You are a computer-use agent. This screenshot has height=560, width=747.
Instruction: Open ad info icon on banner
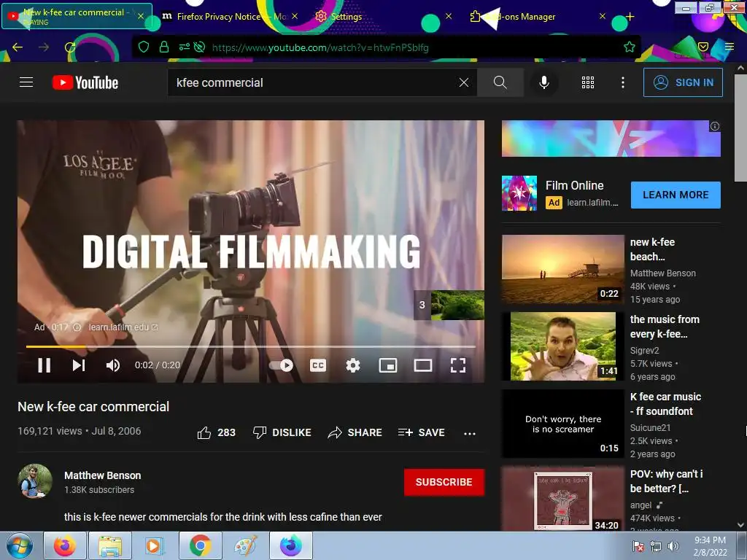(x=715, y=126)
